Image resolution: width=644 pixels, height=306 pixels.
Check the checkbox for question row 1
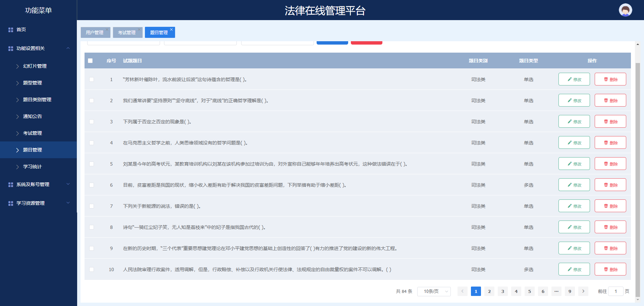[x=92, y=79]
